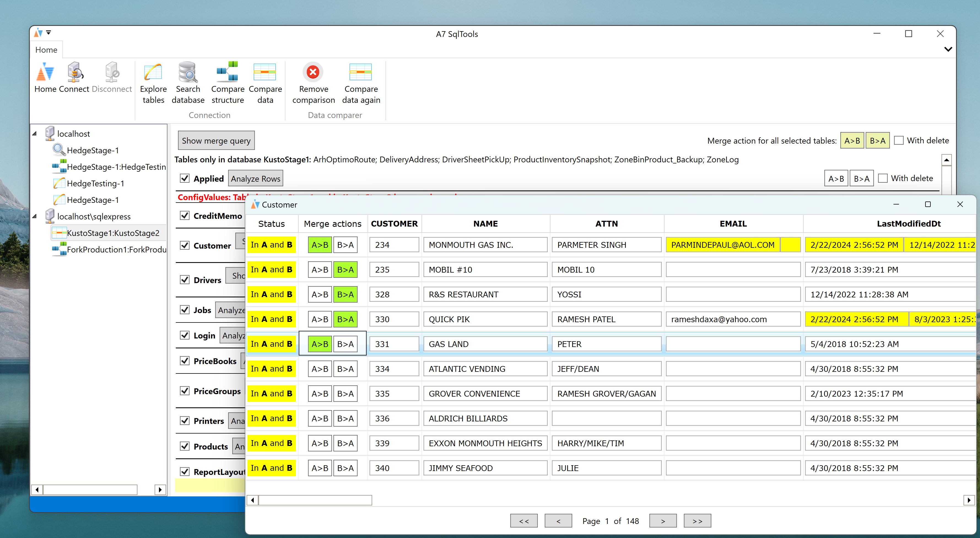Screen dimensions: 980x538
Task: Untick the Drivers table checkbox
Action: click(185, 280)
